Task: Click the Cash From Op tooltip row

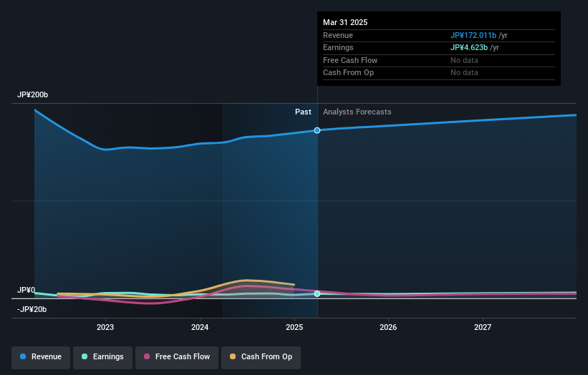Action: [x=439, y=73]
